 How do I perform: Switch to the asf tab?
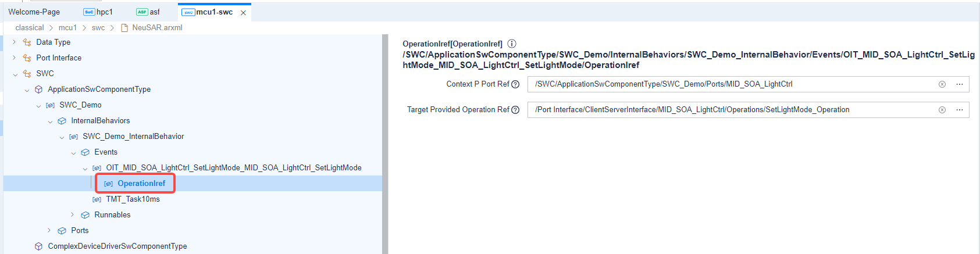pos(148,12)
